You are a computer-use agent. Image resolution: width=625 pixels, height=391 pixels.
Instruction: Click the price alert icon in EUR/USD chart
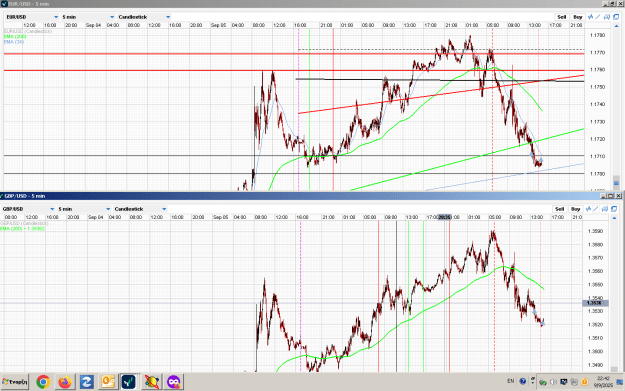(607, 17)
